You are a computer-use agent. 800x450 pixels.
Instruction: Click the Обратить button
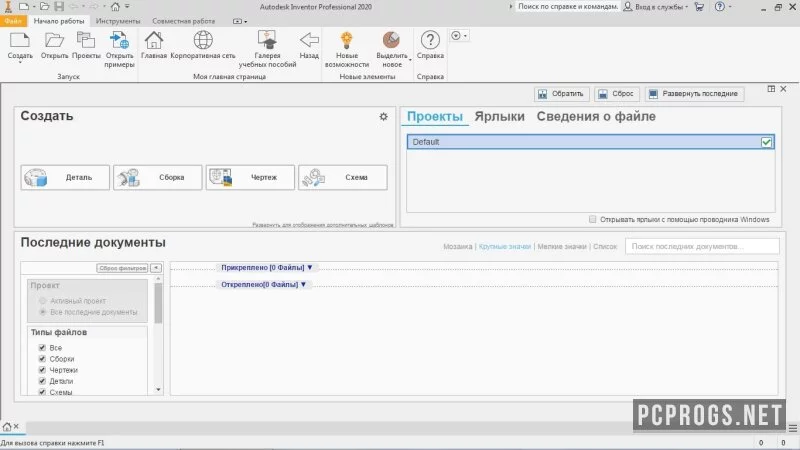point(561,94)
